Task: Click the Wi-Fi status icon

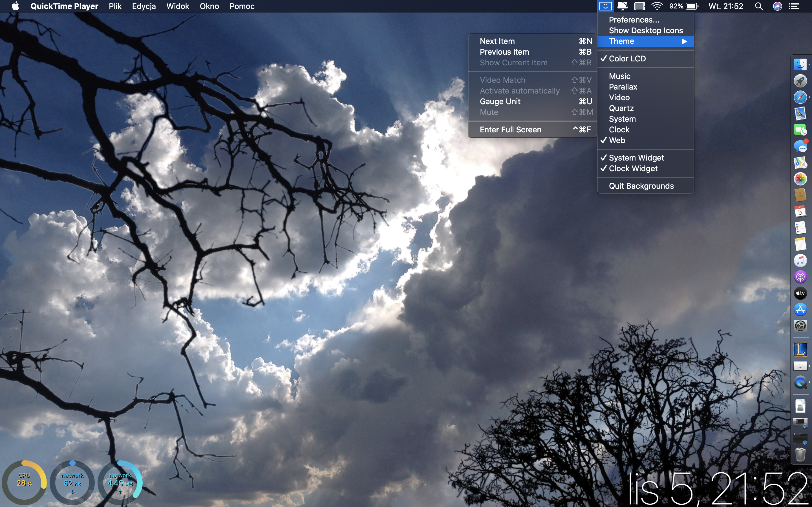Action: pos(657,6)
